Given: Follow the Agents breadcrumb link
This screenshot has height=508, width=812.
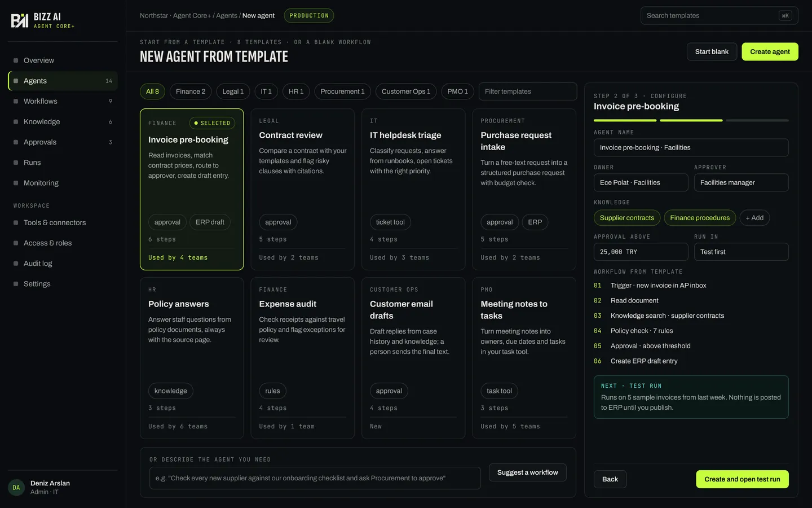Looking at the screenshot, I should (x=227, y=16).
